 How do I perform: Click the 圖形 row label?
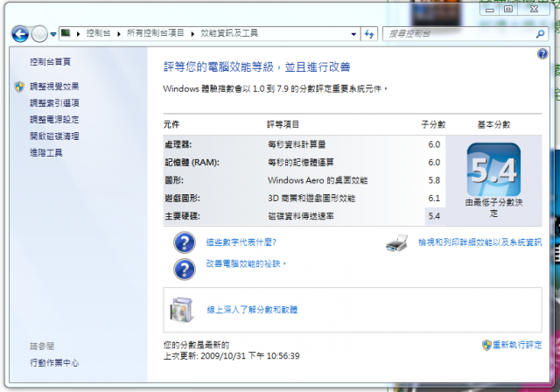(x=174, y=180)
